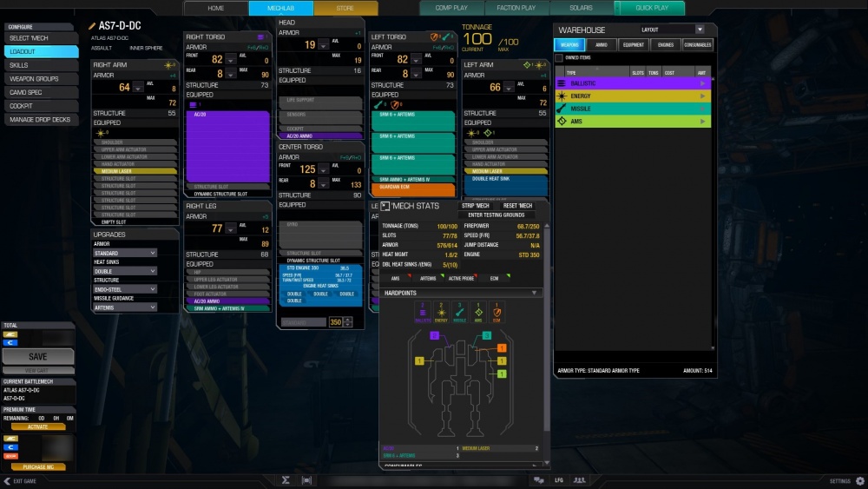Click the yellow energy marker on right arm diagram
Screen dimensions: 868x489
[x=419, y=360]
